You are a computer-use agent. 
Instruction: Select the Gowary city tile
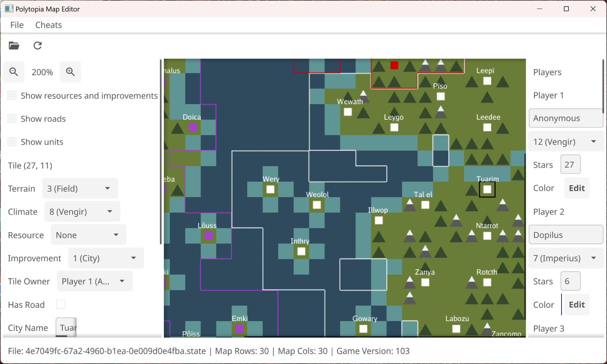(363, 329)
